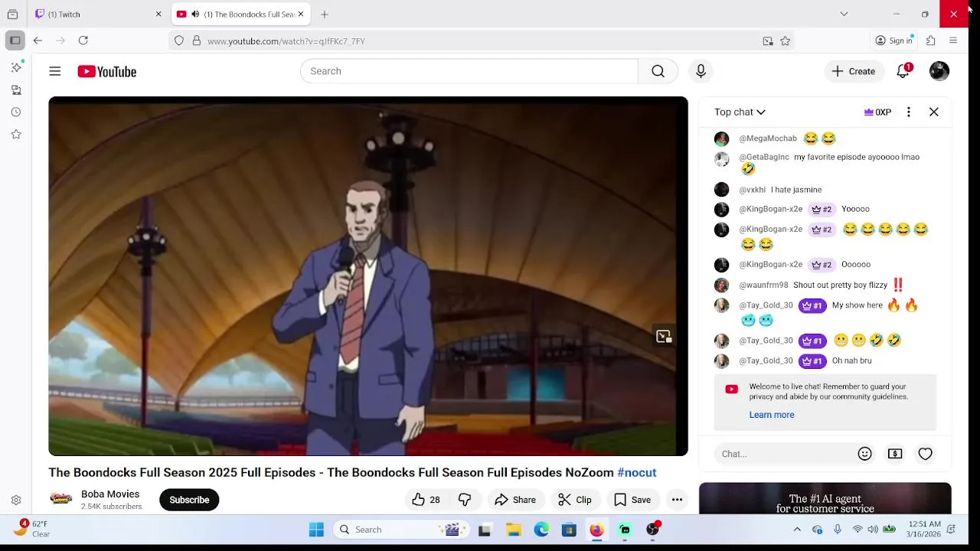Screen dimensions: 980x551
Task: Show hidden system tray icons
Action: tap(797, 530)
